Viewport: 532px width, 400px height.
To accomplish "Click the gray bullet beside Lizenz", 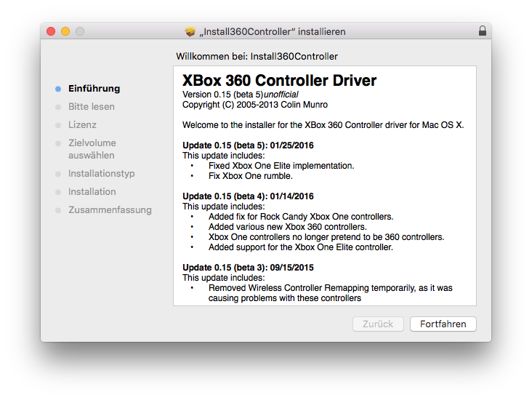I will [58, 125].
